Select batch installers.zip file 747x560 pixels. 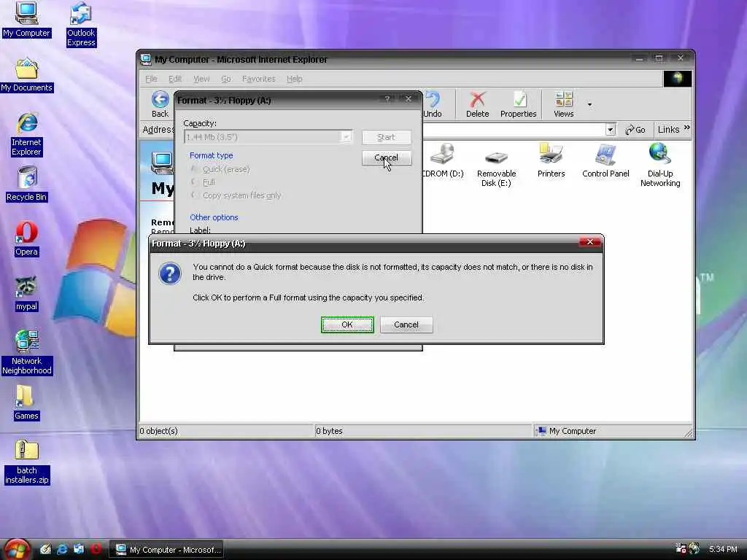pos(27,462)
